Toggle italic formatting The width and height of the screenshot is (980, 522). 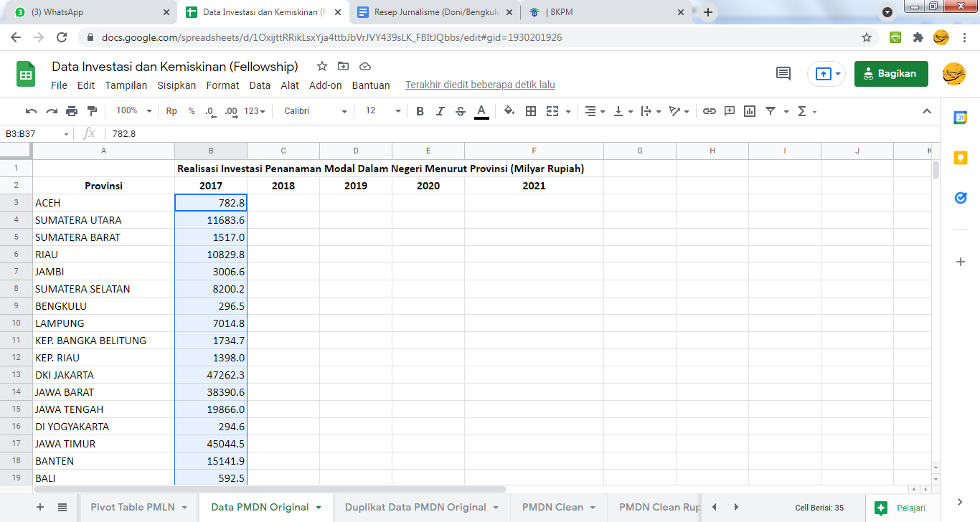(440, 111)
